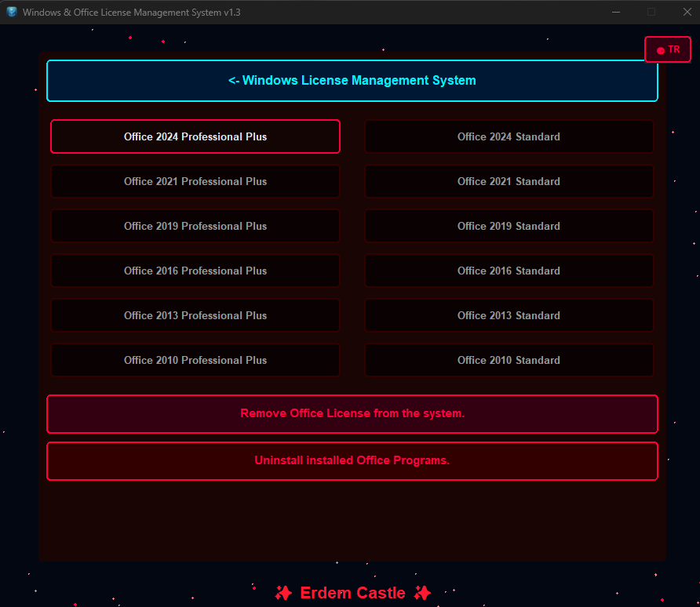The width and height of the screenshot is (700, 607).
Task: Select Office 2021 Professional Plus
Action: point(195,181)
